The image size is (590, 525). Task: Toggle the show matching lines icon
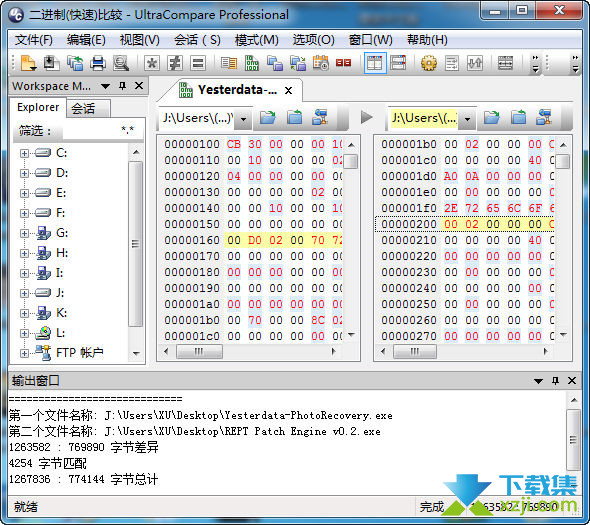pyautogui.click(x=198, y=63)
